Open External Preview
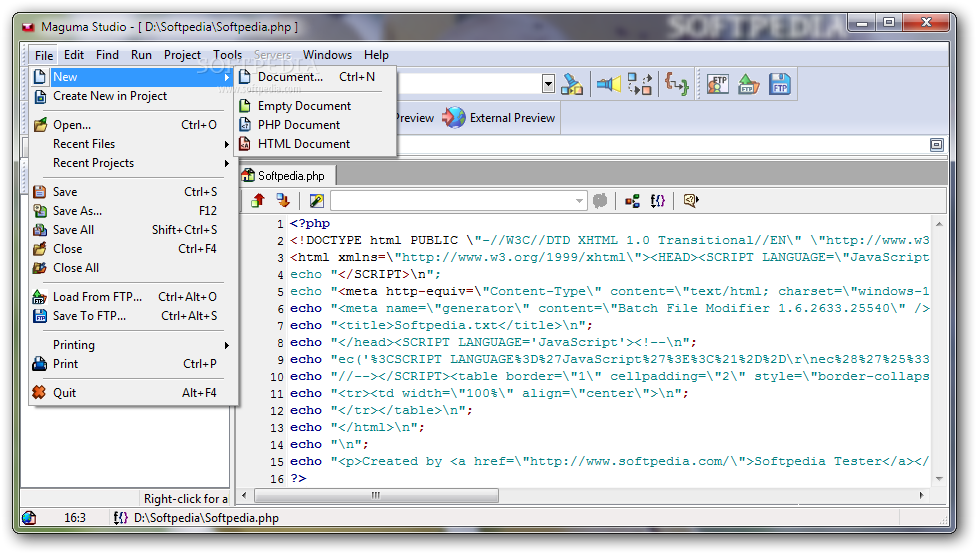 coord(499,118)
